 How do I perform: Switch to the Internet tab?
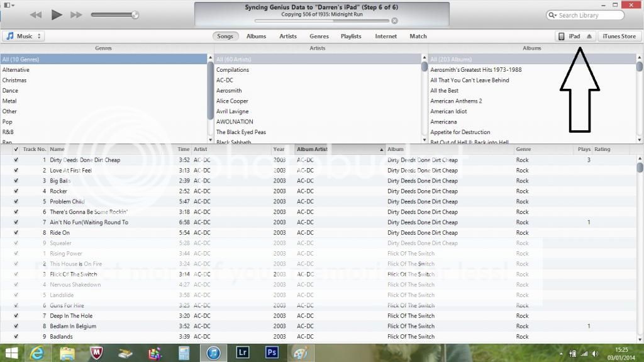(x=386, y=37)
